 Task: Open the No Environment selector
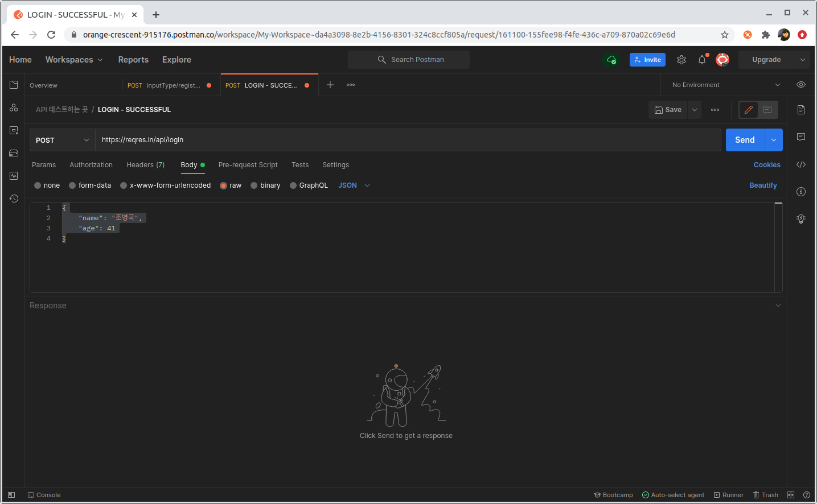726,85
